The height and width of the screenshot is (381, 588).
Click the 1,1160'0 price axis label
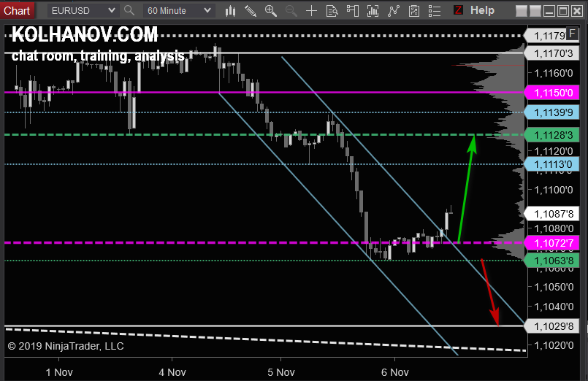click(x=554, y=73)
